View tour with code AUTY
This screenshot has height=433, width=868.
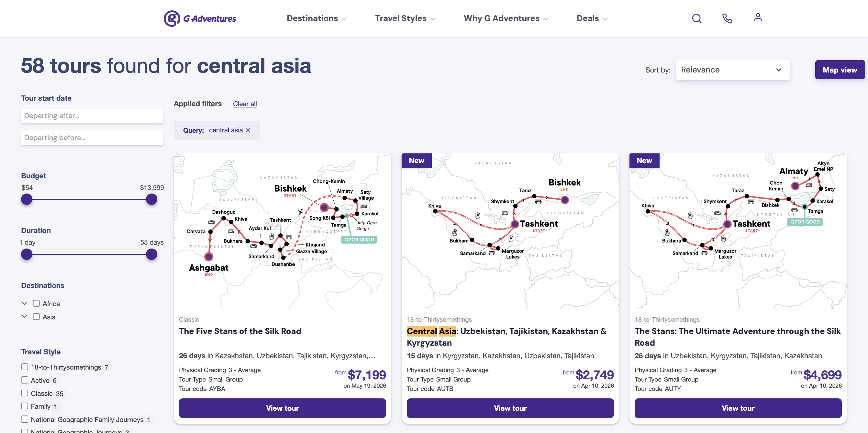pyautogui.click(x=738, y=408)
